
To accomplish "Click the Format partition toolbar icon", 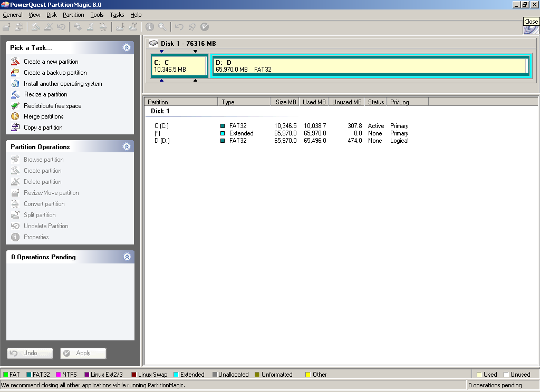I will pos(90,27).
